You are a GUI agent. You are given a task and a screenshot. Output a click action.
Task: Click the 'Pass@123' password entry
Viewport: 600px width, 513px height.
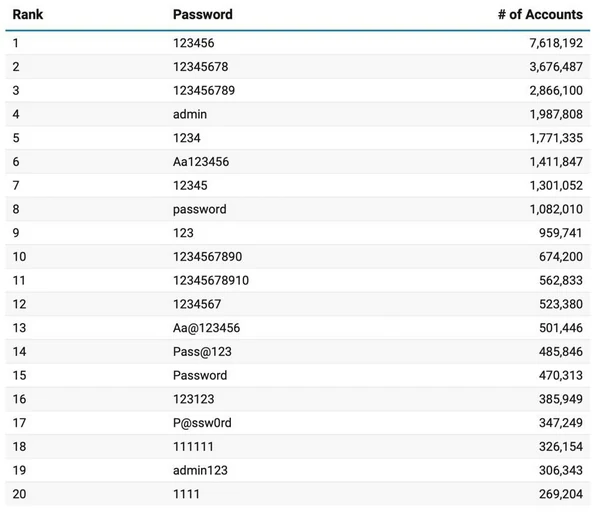click(x=201, y=352)
